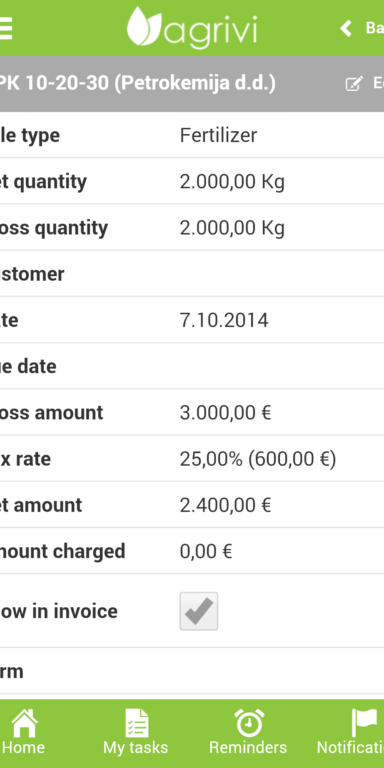The width and height of the screenshot is (384, 768).
Task: Click the Back button text
Action: coord(375,28)
